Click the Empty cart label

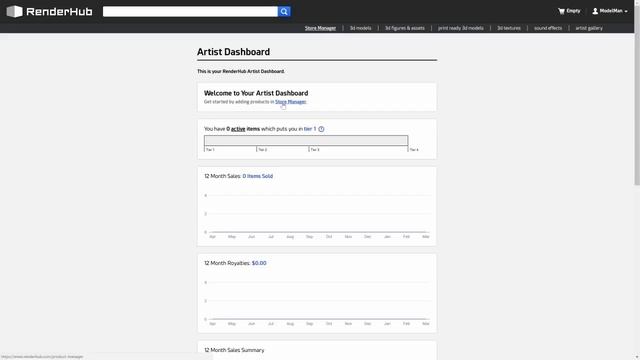pyautogui.click(x=573, y=11)
